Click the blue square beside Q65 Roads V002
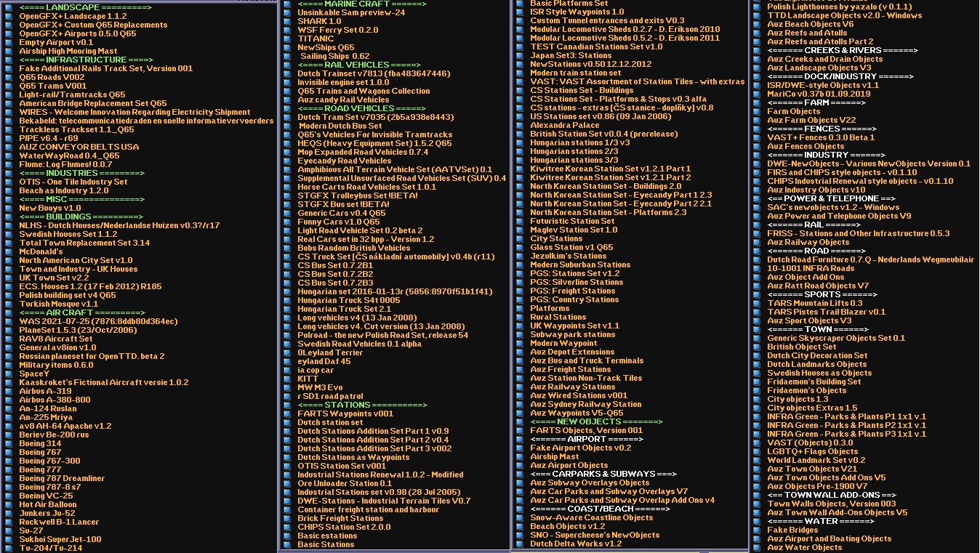This screenshot has height=553, width=980. pos(9,76)
